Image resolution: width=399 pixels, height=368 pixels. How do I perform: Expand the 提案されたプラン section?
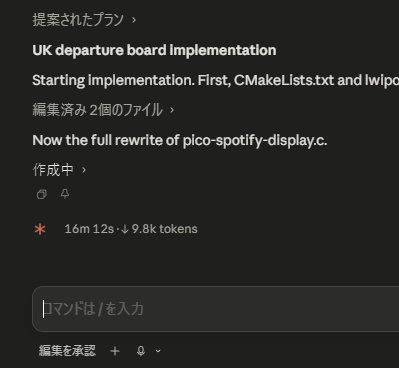point(84,20)
